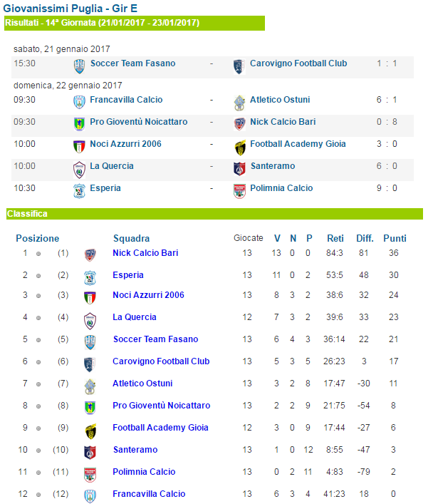The height and width of the screenshot is (504, 433).
Task: Click Nick Calcio Bari crest in standings
Action: pos(90,255)
